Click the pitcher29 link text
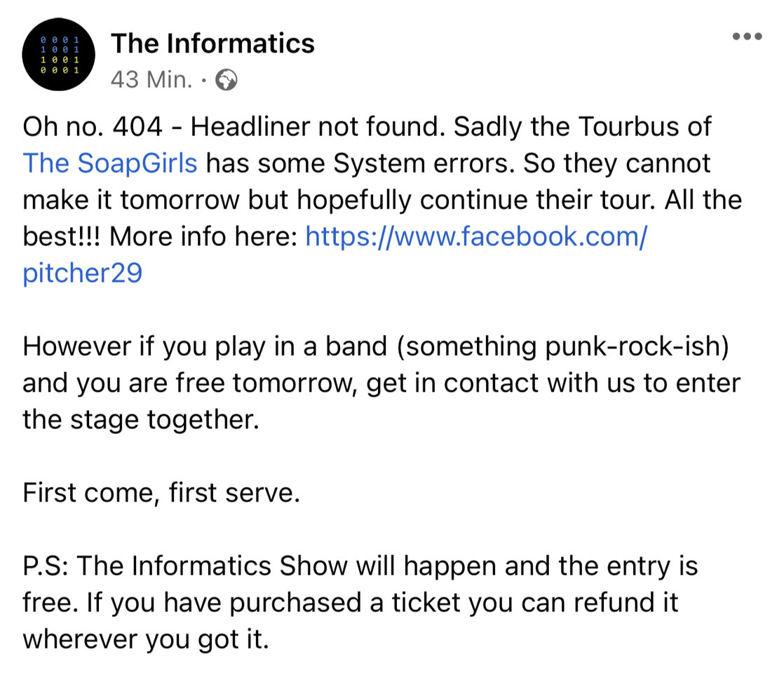The height and width of the screenshot is (673, 784). point(83,273)
